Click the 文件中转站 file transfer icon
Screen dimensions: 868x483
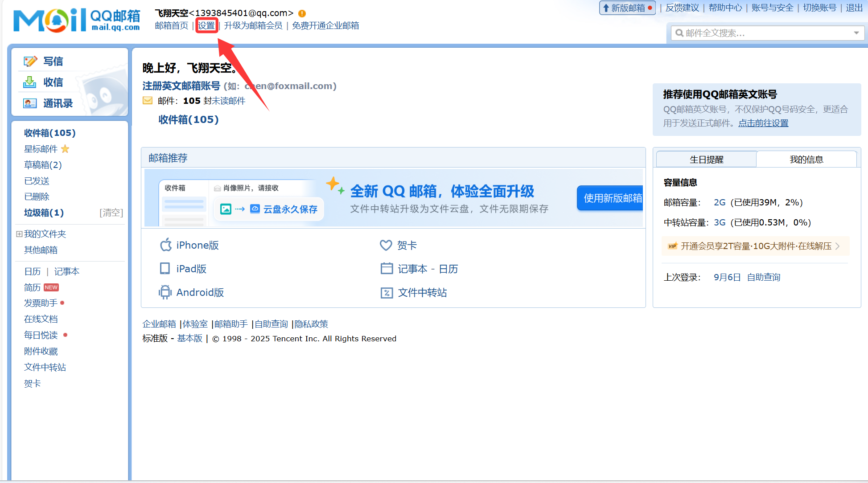387,293
